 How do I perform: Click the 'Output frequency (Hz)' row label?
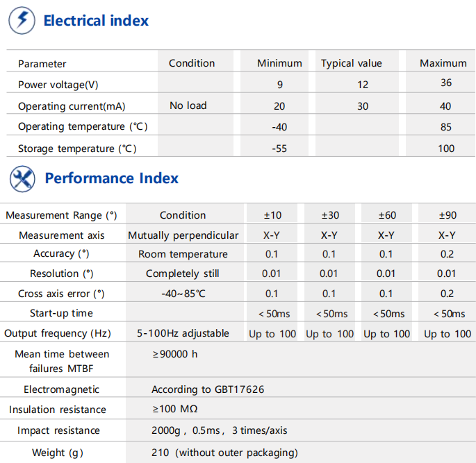[x=58, y=333]
